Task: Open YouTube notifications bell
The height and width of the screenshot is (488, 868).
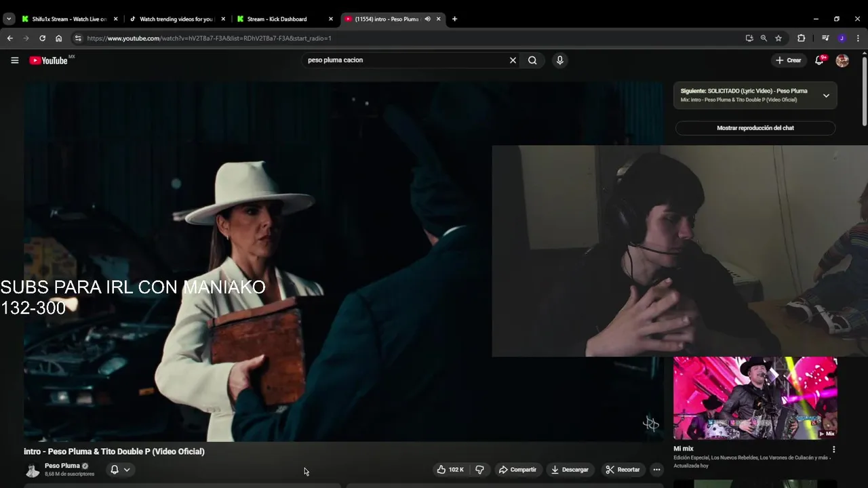Action: 819,60
